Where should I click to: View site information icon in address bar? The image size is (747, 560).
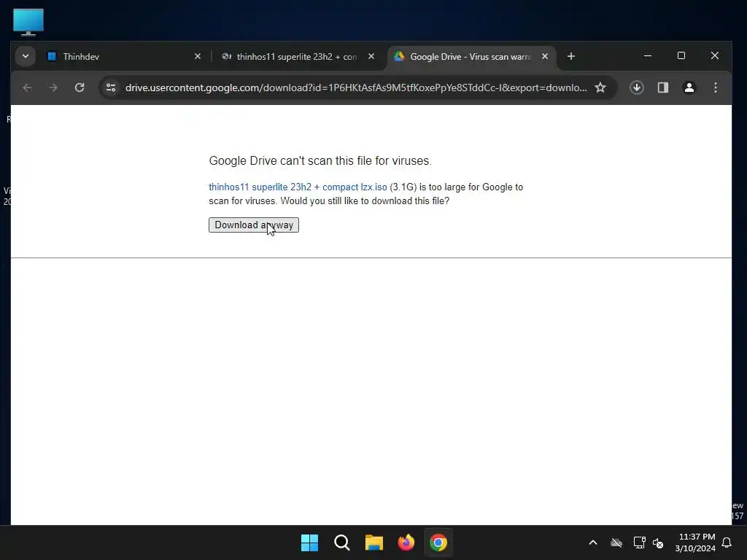tap(111, 87)
